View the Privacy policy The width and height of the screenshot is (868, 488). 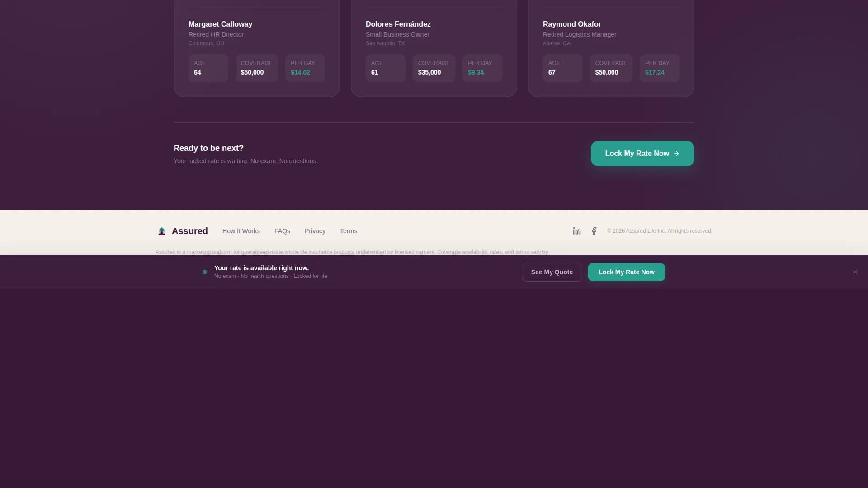coord(315,231)
